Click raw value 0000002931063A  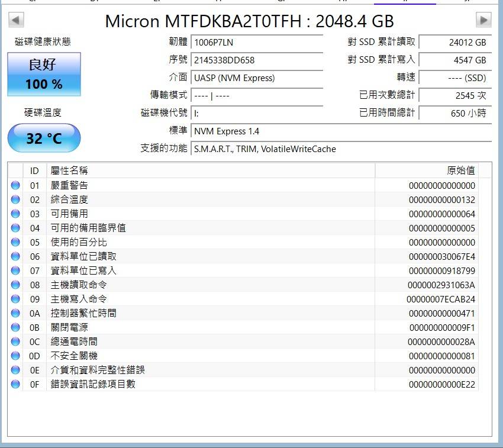pyautogui.click(x=441, y=285)
